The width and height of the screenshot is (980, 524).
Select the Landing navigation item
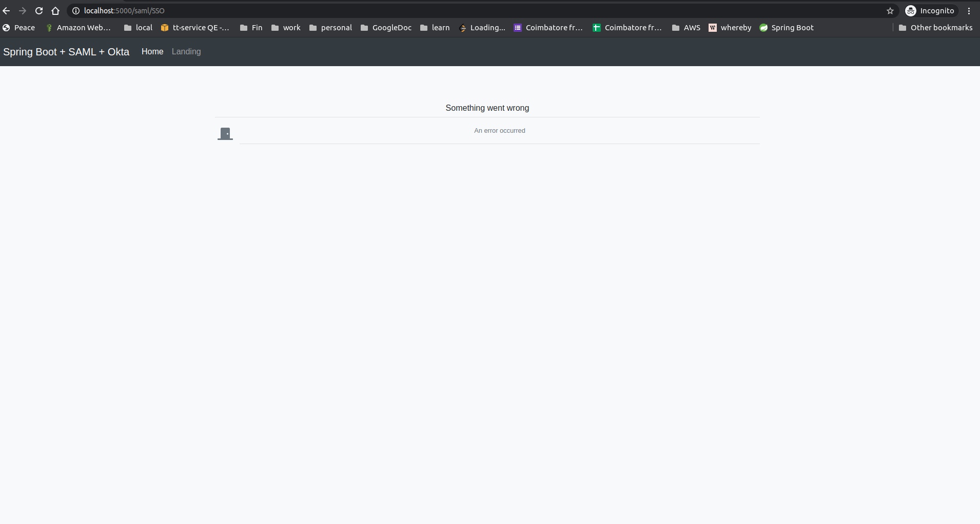coord(186,51)
